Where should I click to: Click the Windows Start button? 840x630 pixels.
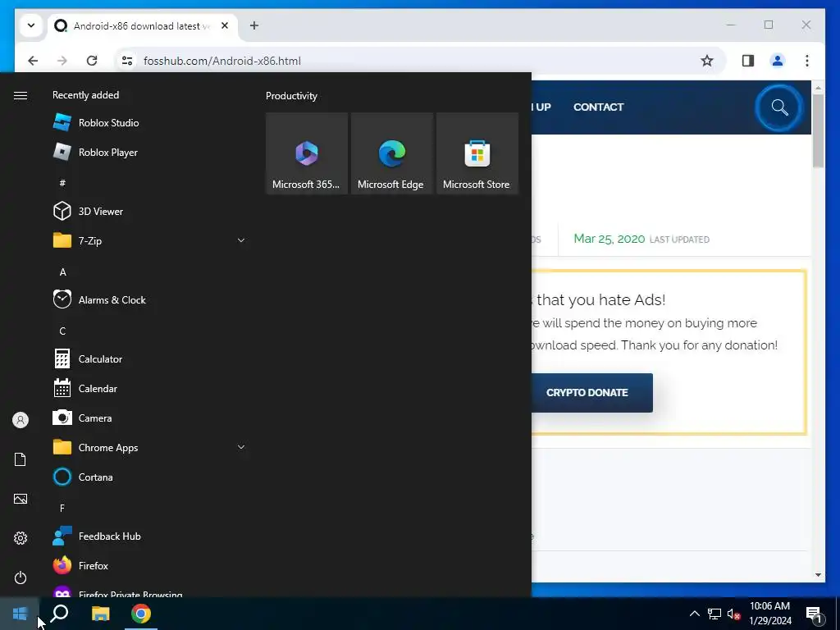coord(20,614)
